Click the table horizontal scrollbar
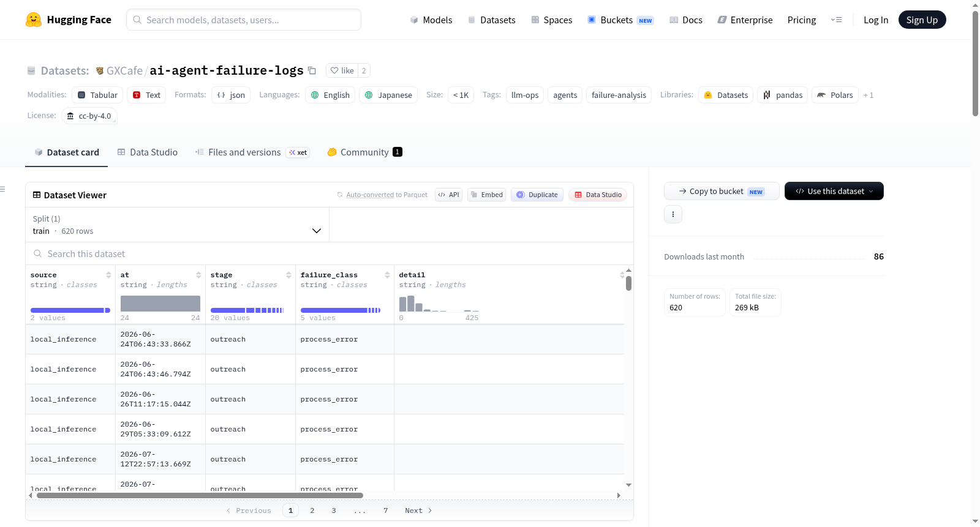The image size is (980, 527). [x=200, y=495]
